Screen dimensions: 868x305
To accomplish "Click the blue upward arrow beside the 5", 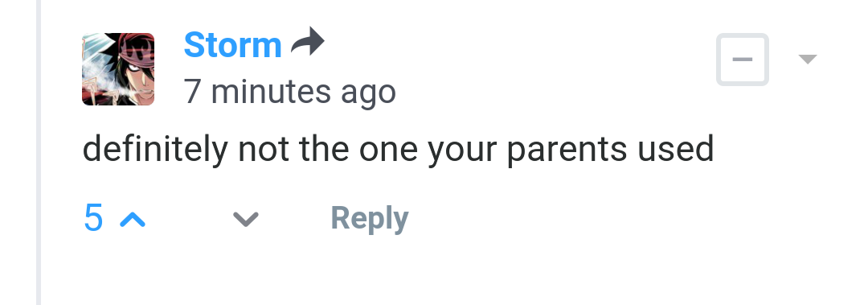I will pyautogui.click(x=133, y=221).
